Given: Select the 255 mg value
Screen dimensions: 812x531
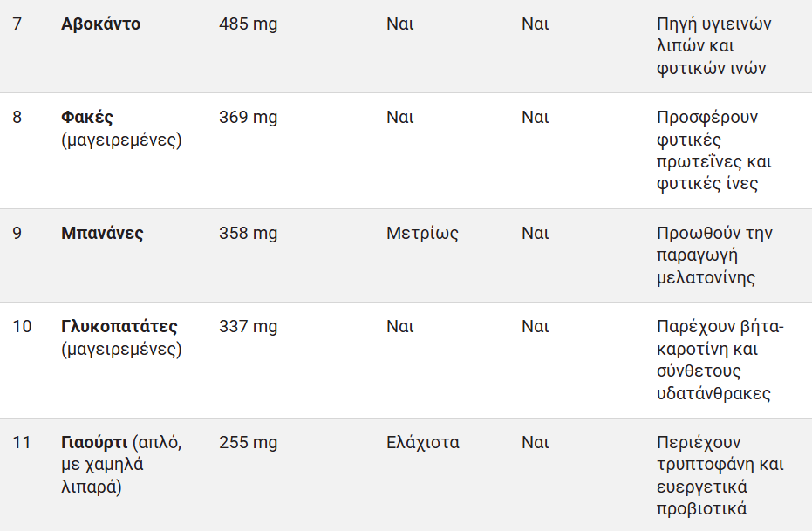Looking at the screenshot, I should coord(248,443).
